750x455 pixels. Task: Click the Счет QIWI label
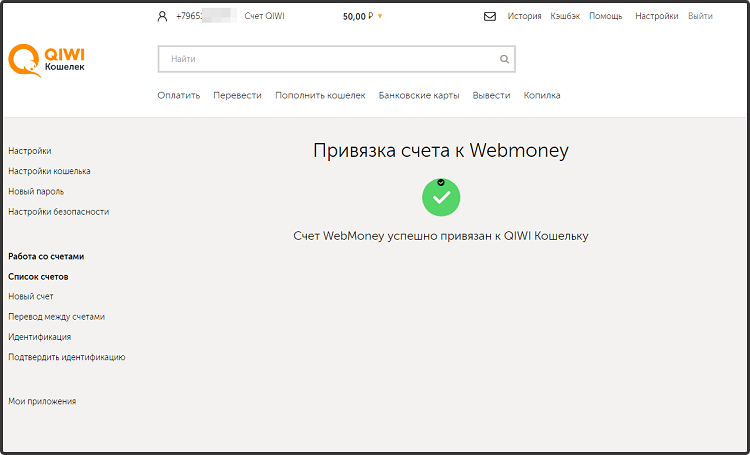coord(265,16)
